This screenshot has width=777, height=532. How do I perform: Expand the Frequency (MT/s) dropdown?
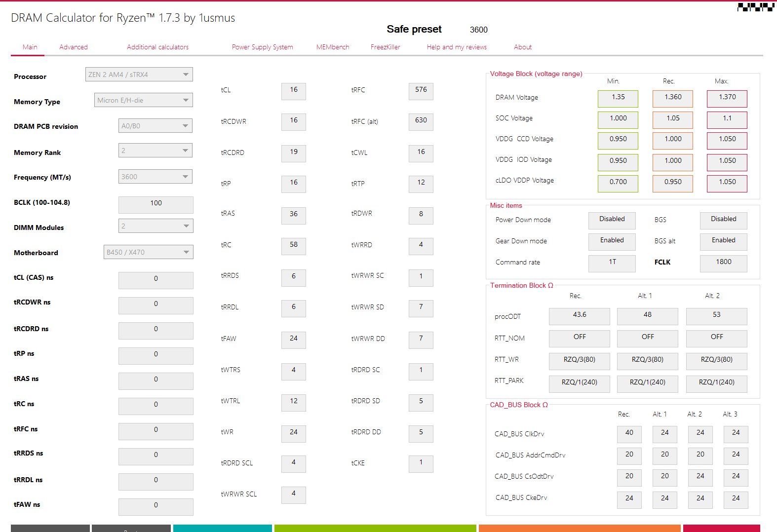coord(155,177)
